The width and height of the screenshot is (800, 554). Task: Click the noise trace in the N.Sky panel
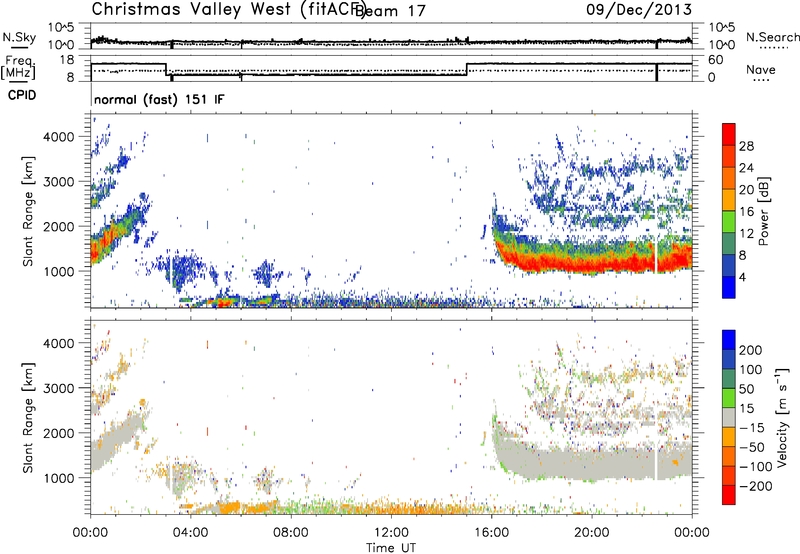(391, 41)
